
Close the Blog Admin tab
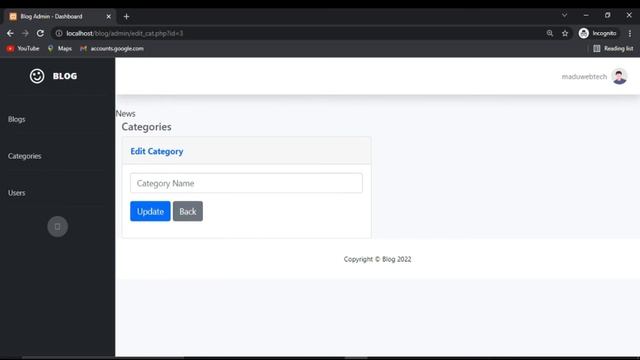tap(108, 17)
